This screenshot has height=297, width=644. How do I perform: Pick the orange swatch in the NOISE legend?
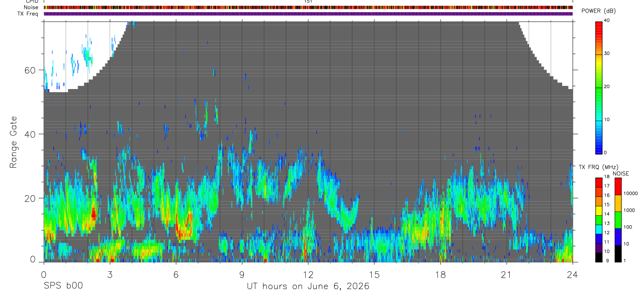tap(618, 203)
